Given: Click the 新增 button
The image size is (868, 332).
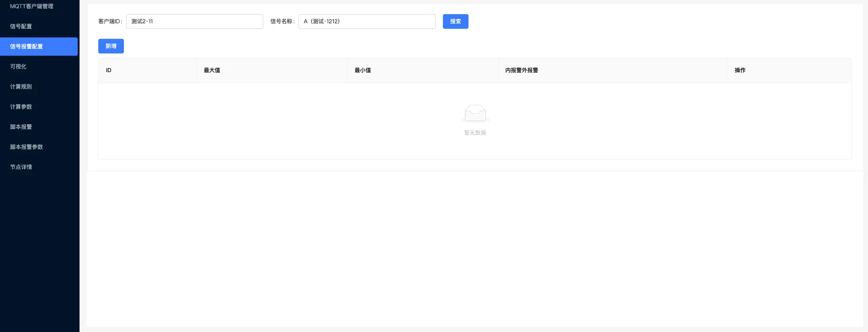Looking at the screenshot, I should coord(111,46).
